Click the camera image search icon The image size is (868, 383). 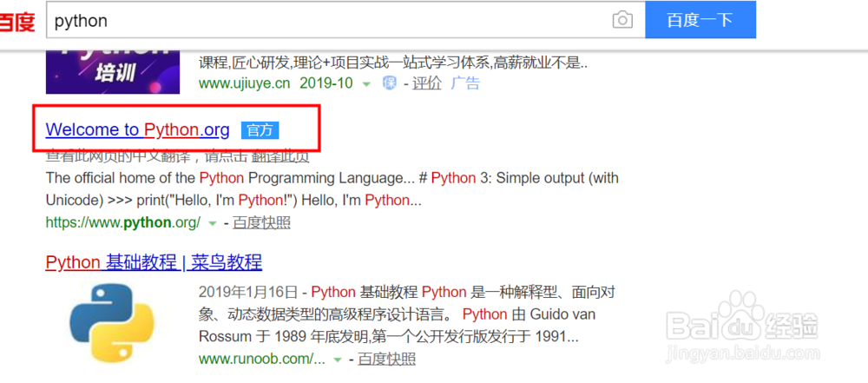click(622, 20)
